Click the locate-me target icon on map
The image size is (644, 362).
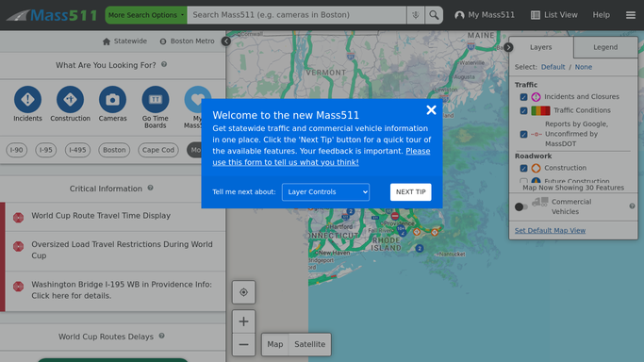point(243,292)
